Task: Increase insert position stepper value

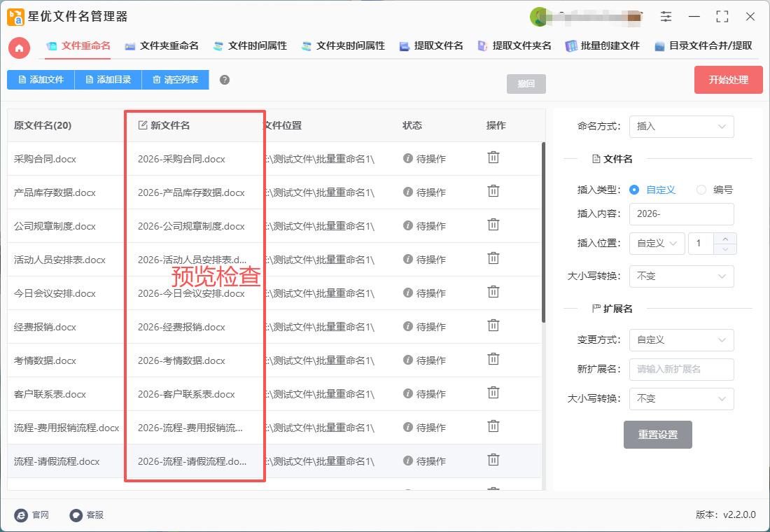Action: click(x=725, y=238)
